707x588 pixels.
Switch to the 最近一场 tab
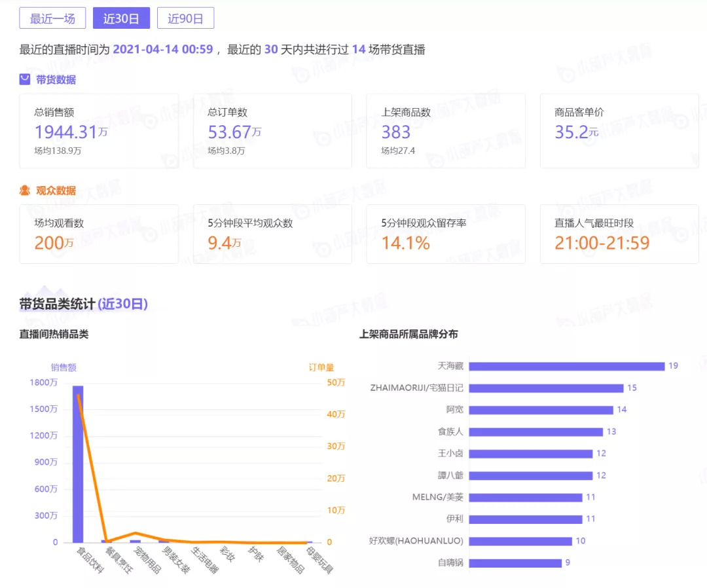tap(52, 18)
